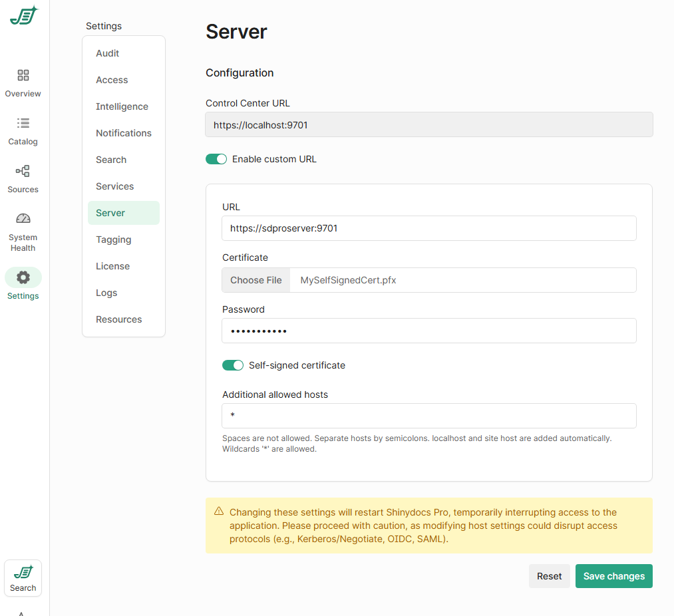Click Choose File for the certificate
The width and height of the screenshot is (674, 616).
coord(256,280)
